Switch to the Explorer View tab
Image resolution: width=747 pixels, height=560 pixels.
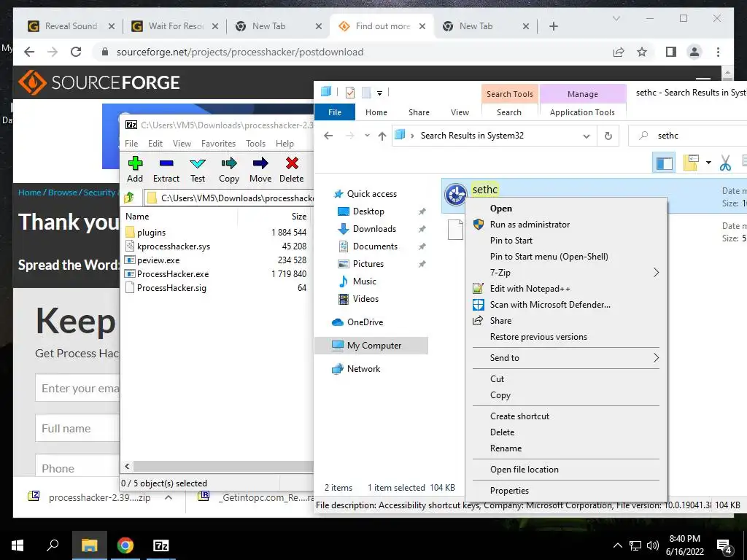coord(460,112)
